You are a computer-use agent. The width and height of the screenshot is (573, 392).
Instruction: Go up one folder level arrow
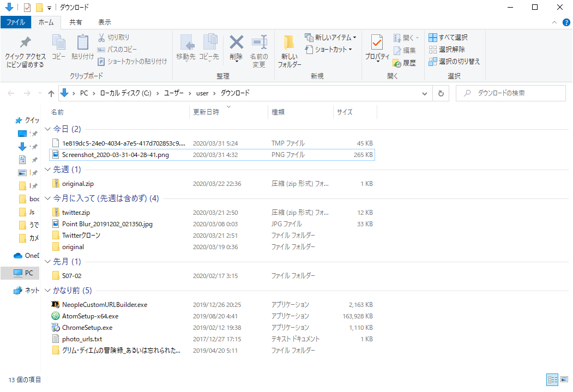click(x=51, y=94)
